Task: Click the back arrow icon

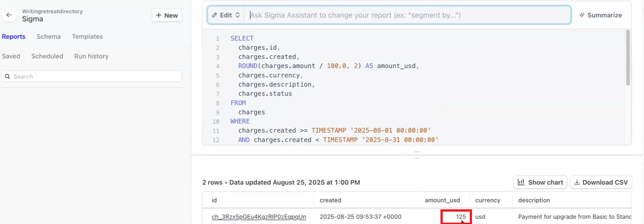Action: (9, 15)
